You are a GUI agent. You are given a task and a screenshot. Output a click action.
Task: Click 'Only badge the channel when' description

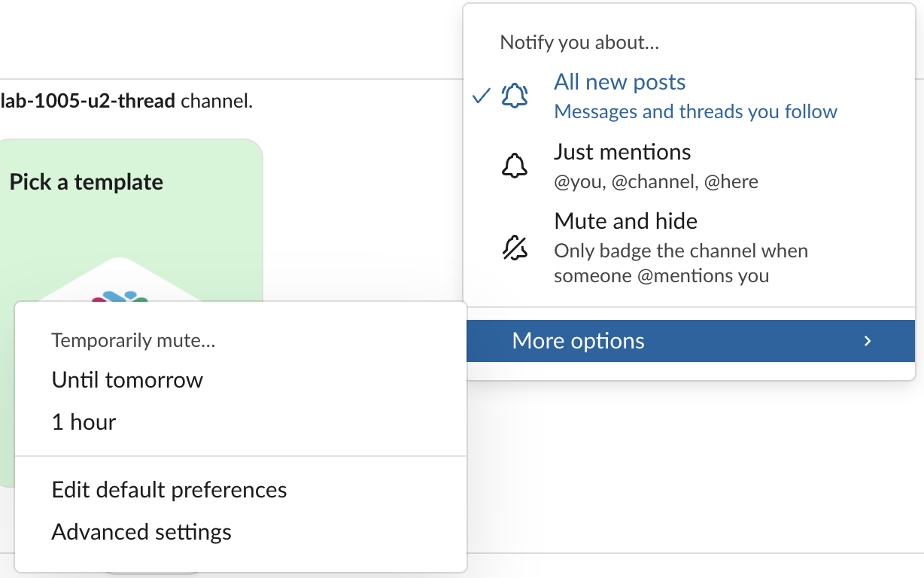coord(681,251)
